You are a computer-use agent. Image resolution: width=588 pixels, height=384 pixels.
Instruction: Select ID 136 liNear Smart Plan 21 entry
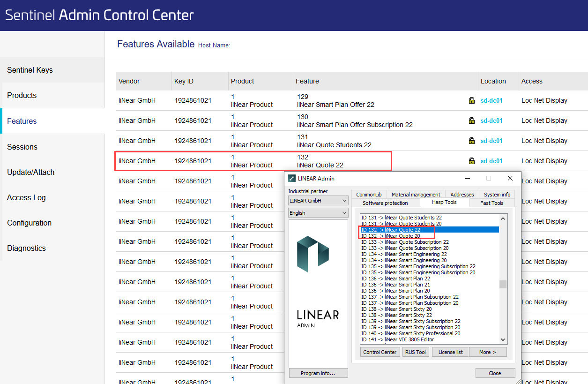[395, 285]
